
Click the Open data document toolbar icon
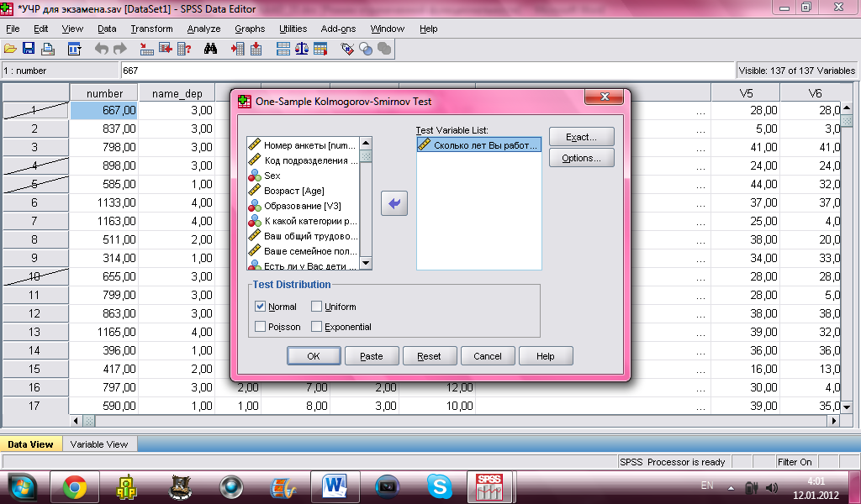[10, 50]
